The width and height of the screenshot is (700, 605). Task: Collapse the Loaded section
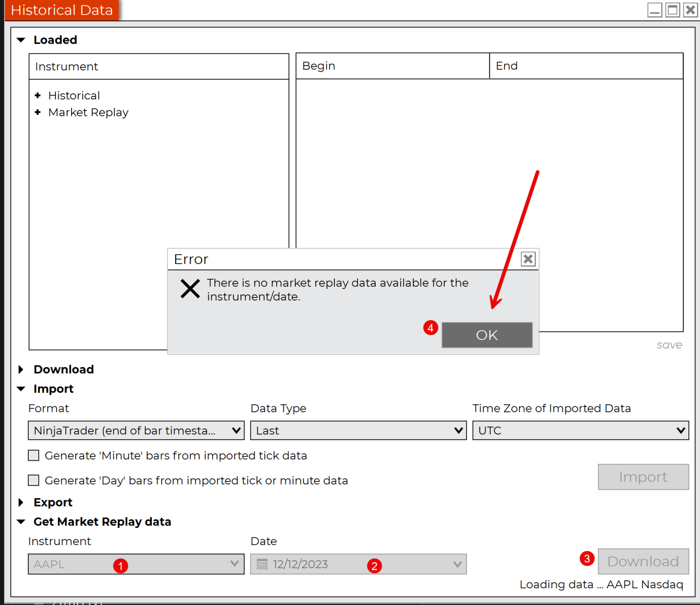point(21,40)
